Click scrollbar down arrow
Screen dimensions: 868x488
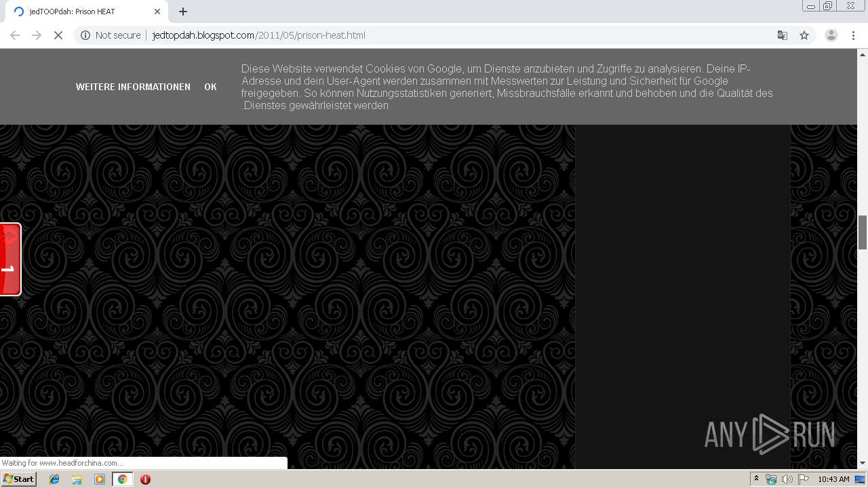click(x=863, y=464)
